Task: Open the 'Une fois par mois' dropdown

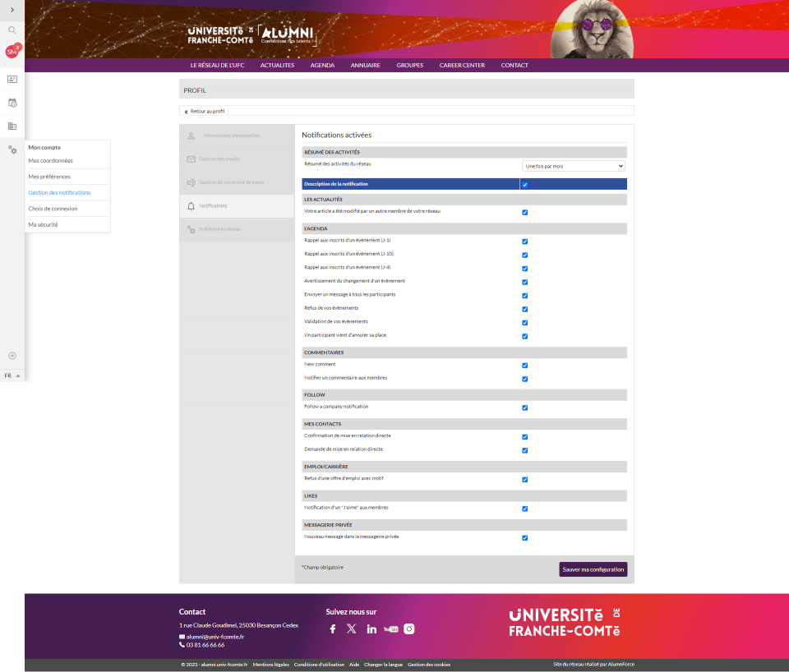Action: click(573, 166)
